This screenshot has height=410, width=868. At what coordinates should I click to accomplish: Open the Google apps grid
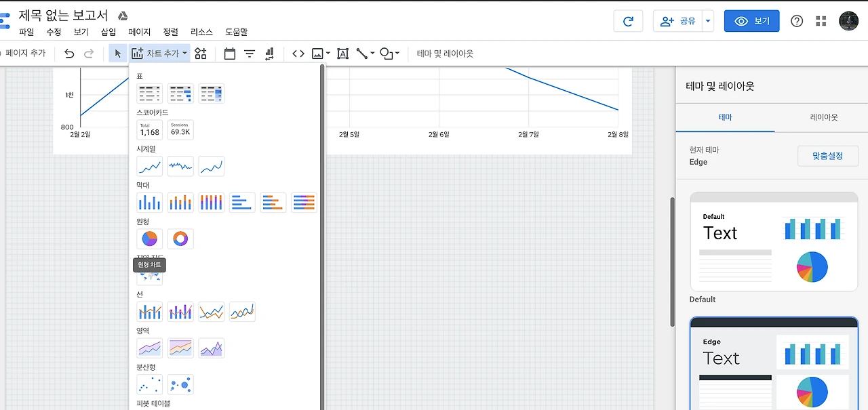[x=821, y=21]
